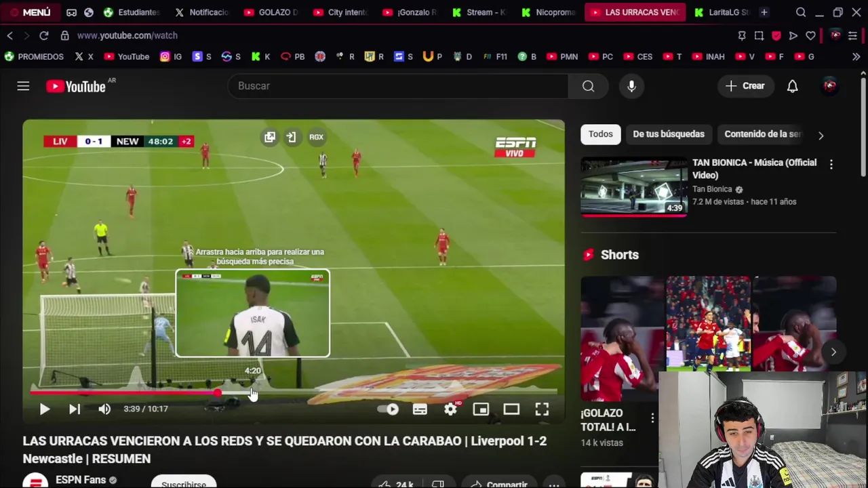Select the Todos filter chip
This screenshot has height=488, width=868.
[x=600, y=134]
